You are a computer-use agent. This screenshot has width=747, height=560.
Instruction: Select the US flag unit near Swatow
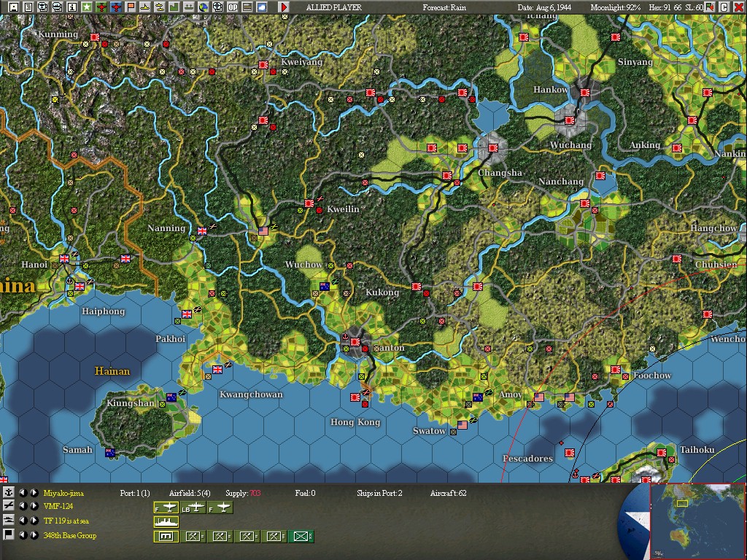(x=462, y=425)
